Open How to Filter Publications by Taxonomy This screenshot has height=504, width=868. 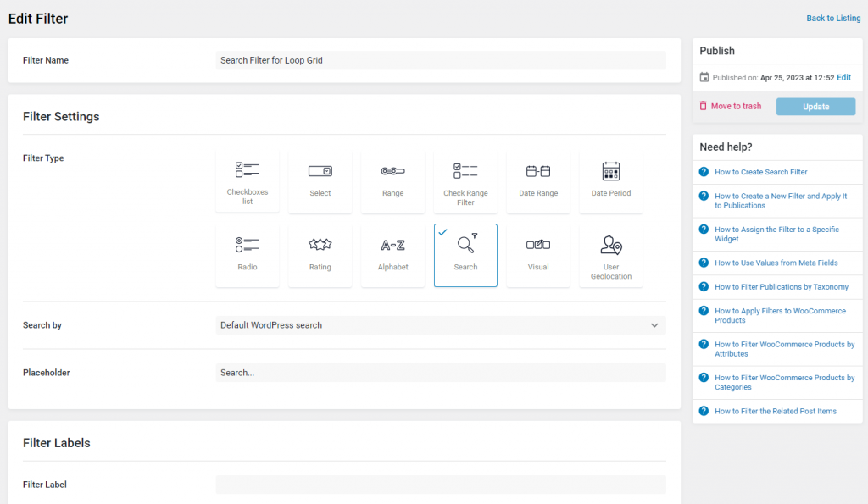click(x=781, y=286)
